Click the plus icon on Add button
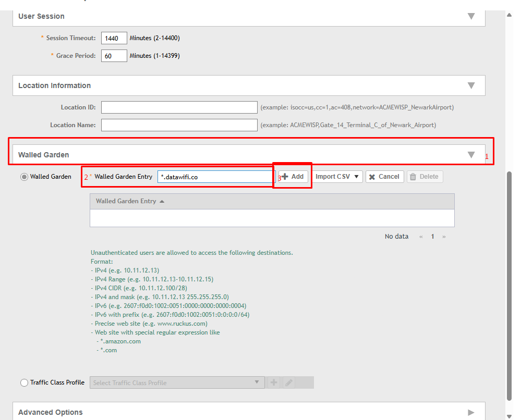 [285, 177]
